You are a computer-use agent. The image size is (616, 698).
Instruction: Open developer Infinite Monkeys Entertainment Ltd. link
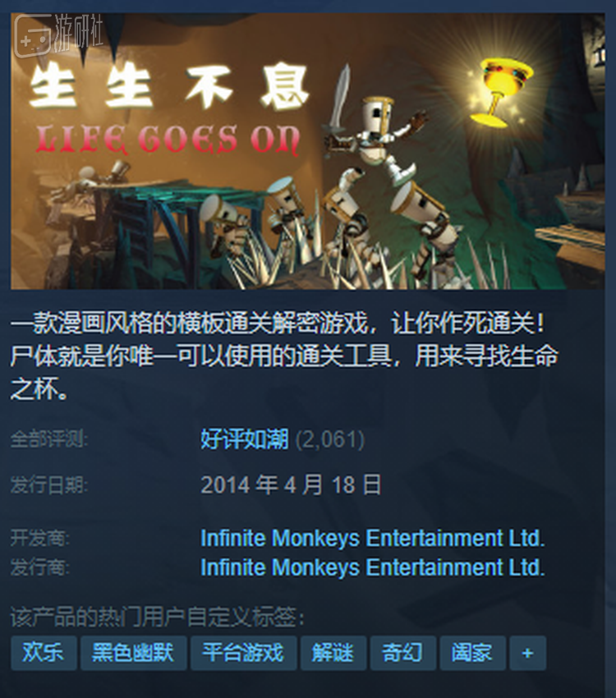[x=373, y=538]
